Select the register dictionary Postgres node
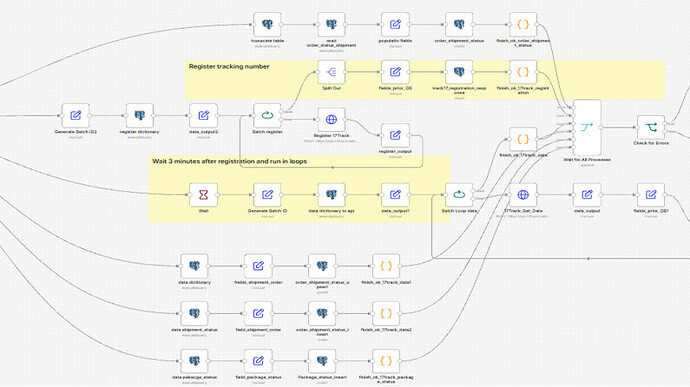 pos(139,116)
